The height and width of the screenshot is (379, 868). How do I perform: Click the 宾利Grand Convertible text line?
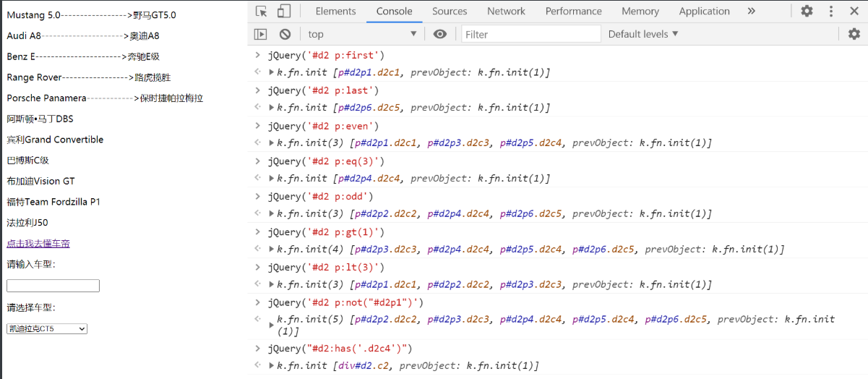tap(55, 140)
